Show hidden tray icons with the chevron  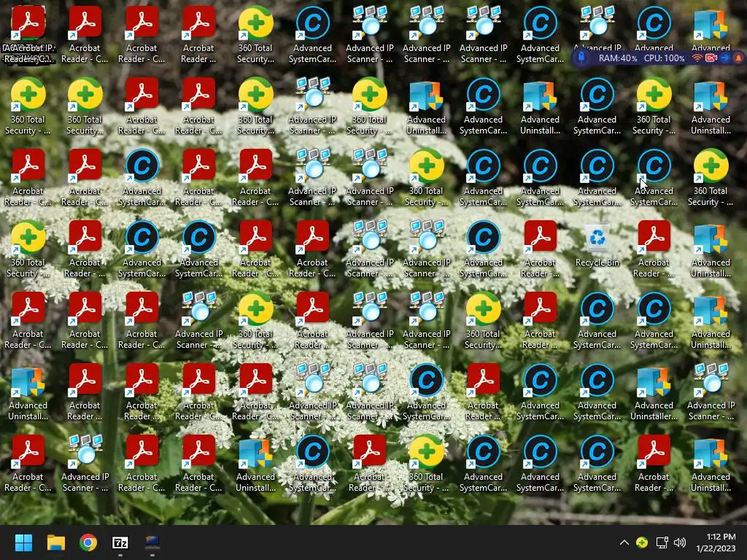(x=624, y=542)
